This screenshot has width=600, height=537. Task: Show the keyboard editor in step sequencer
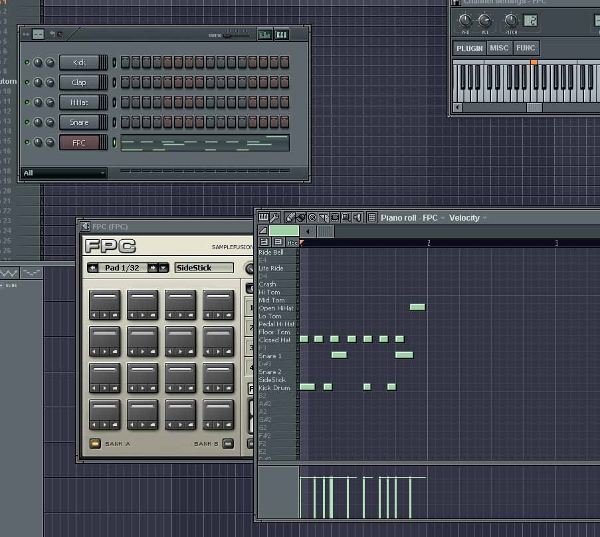click(x=282, y=35)
